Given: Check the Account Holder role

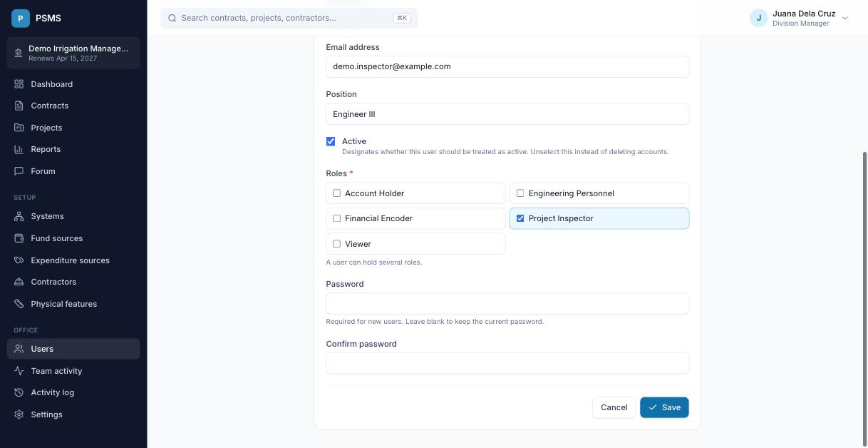Looking at the screenshot, I should pos(337,193).
